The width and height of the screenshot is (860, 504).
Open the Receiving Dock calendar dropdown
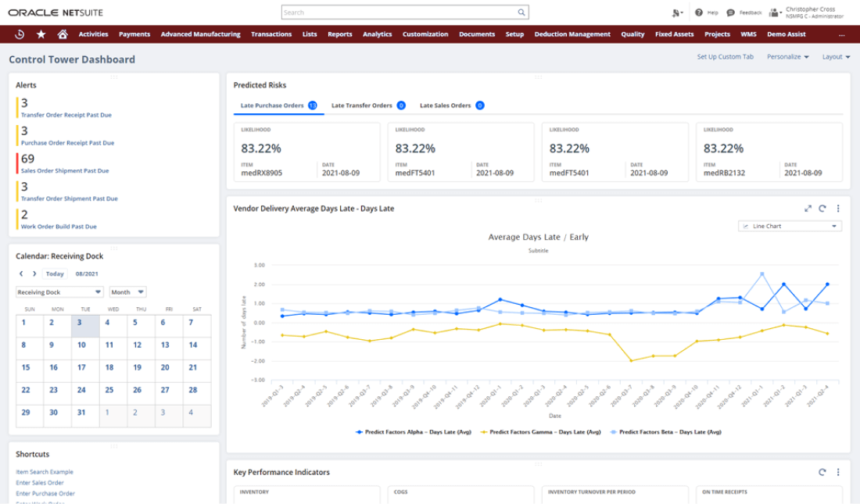(59, 292)
